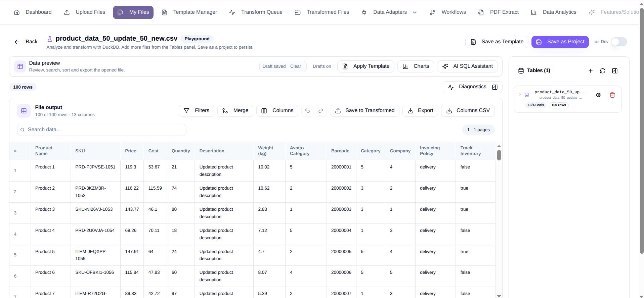Toggle the Drafts on setting
644x298 pixels.
point(322,66)
